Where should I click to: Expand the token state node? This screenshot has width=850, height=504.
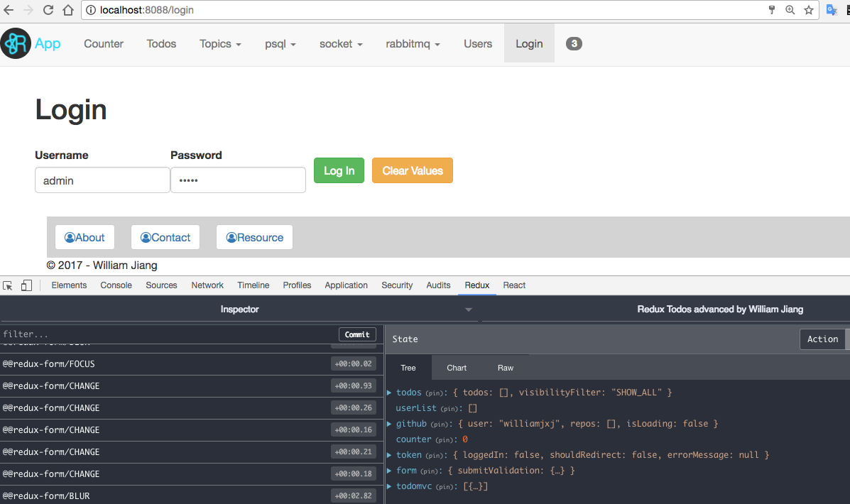pos(389,455)
